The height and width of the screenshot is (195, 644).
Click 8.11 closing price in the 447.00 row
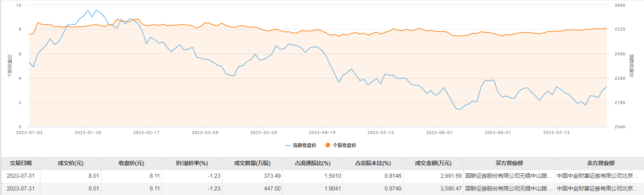click(x=154, y=189)
